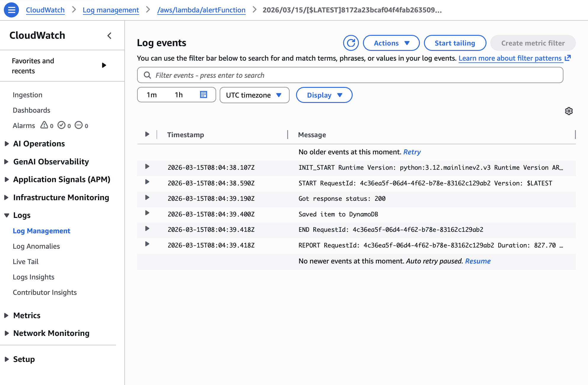Expand the Got response status row
The image size is (588, 385).
pos(147,198)
